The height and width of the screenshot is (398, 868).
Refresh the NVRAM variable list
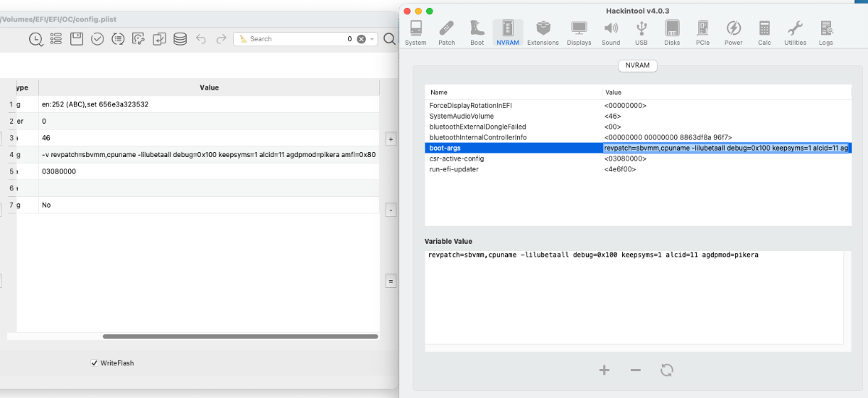pyautogui.click(x=667, y=370)
